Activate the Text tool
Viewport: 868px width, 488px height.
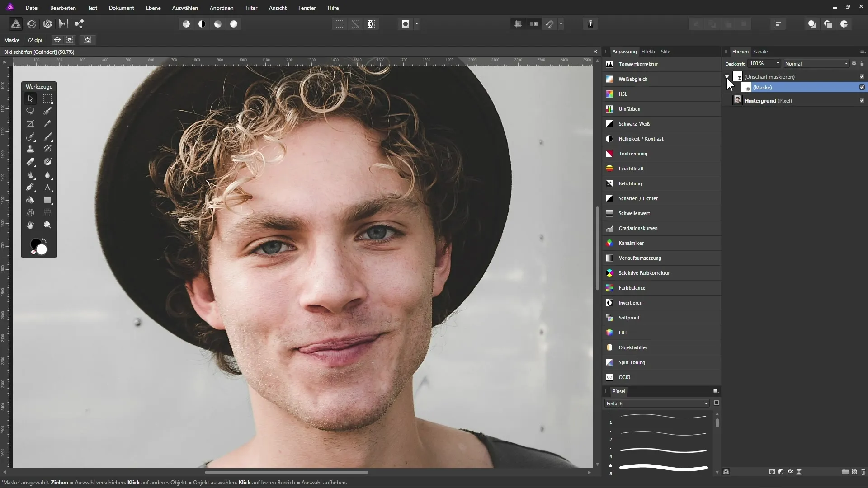(47, 188)
